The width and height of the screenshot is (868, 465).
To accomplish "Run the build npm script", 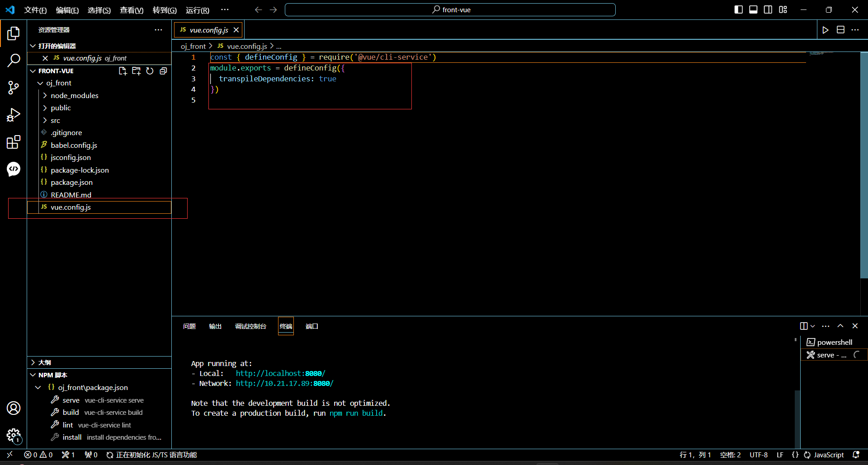I will point(99,413).
